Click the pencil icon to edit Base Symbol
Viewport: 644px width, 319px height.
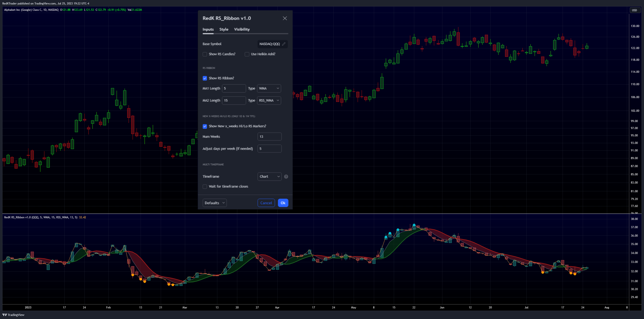(x=284, y=44)
